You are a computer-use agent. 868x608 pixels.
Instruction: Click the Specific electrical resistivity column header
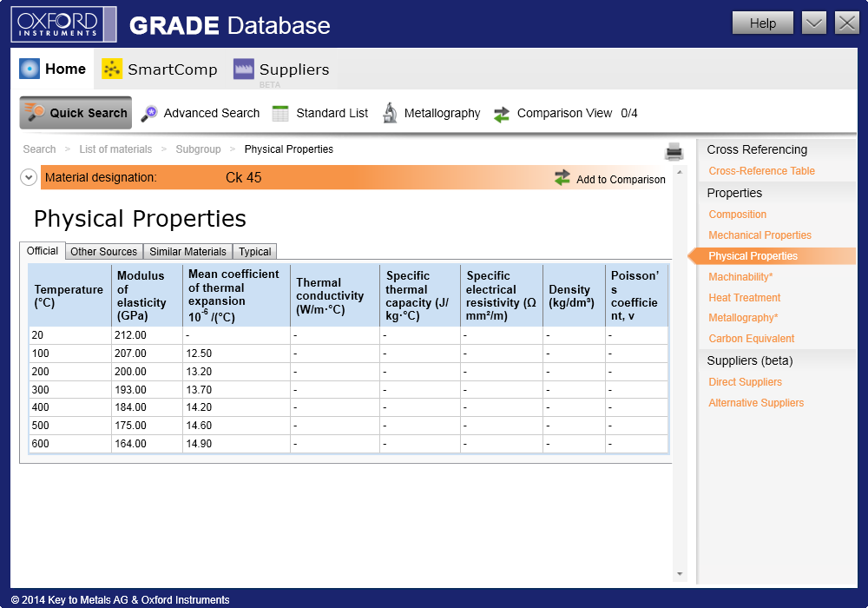[x=502, y=295]
